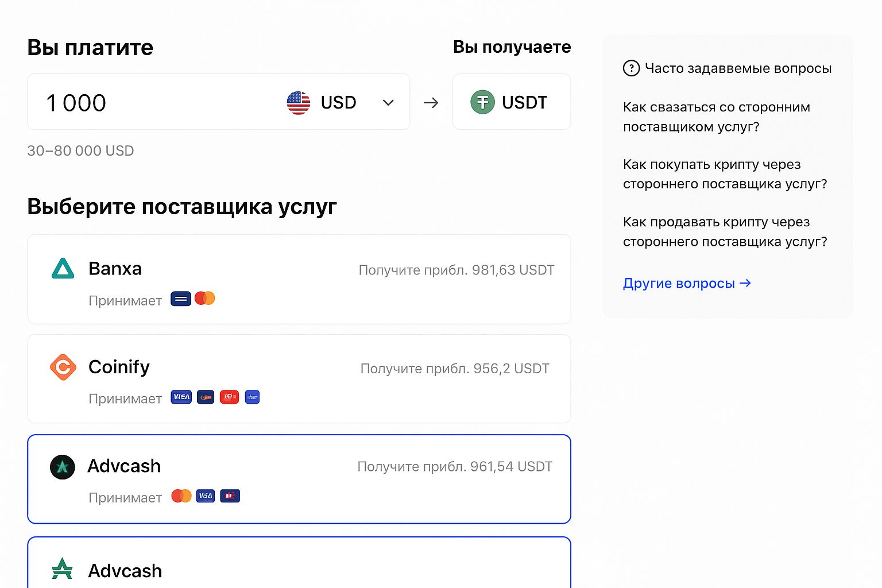The width and height of the screenshot is (882, 588).
Task: Select the Advcash provider with 961,54 USDT
Action: point(299,479)
